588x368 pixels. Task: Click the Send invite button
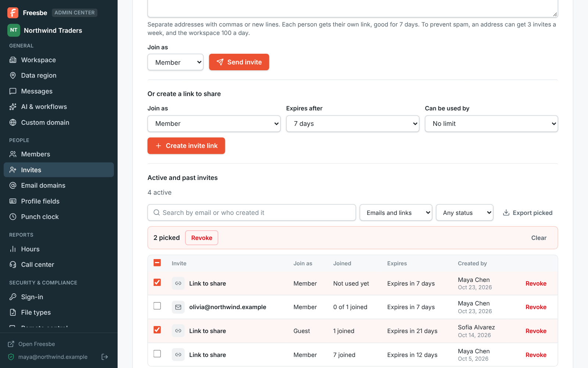tap(239, 62)
